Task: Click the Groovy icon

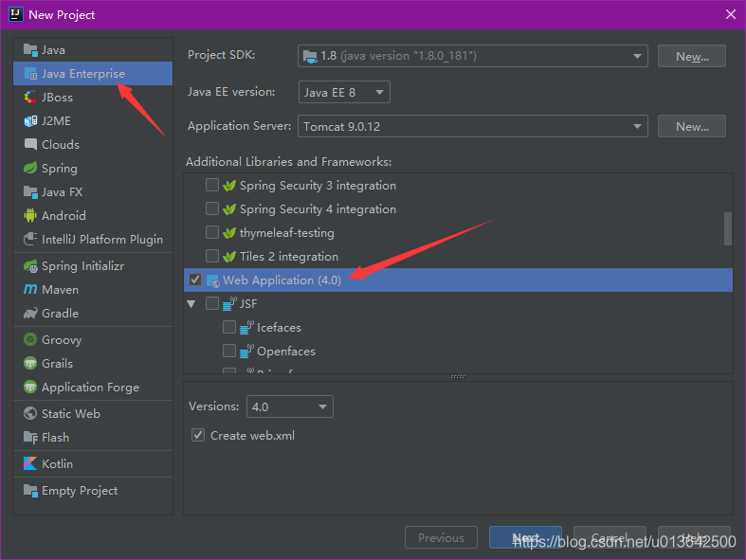Action: click(x=30, y=340)
